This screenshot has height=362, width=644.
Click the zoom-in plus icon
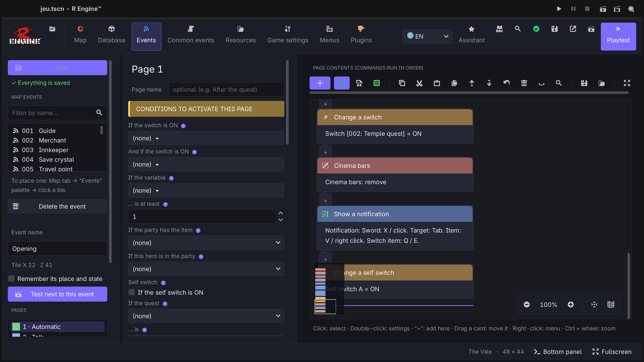coord(571,304)
